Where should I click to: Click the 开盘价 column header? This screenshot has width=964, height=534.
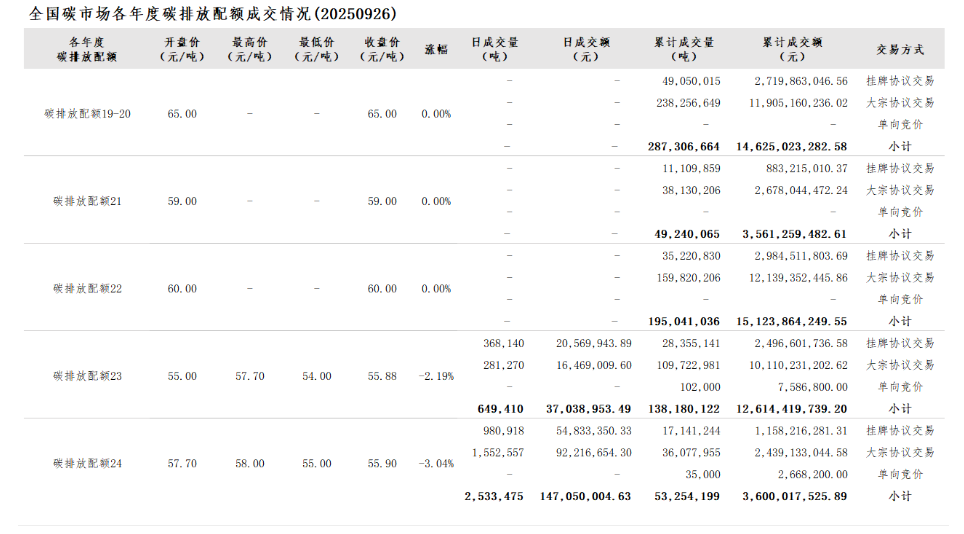coord(182,49)
